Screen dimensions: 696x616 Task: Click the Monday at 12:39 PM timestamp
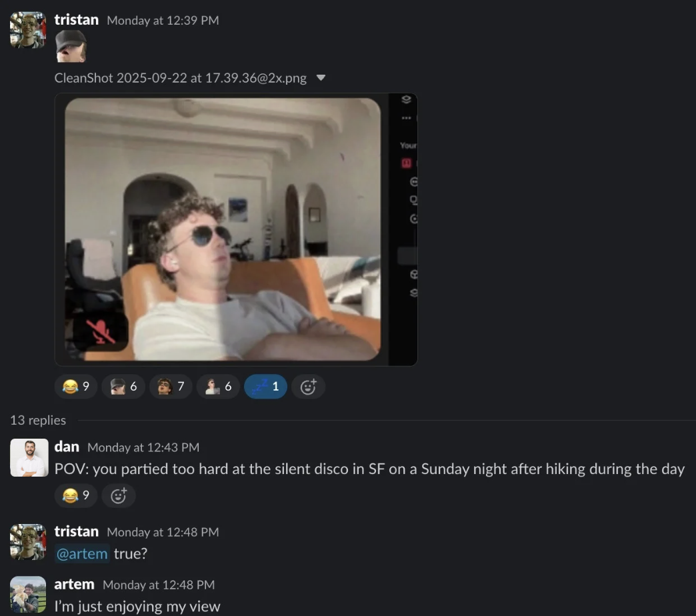click(163, 21)
